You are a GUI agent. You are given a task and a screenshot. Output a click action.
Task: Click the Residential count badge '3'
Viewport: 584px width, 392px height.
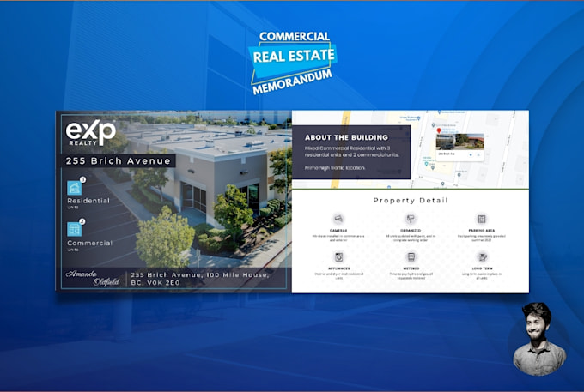tap(82, 179)
